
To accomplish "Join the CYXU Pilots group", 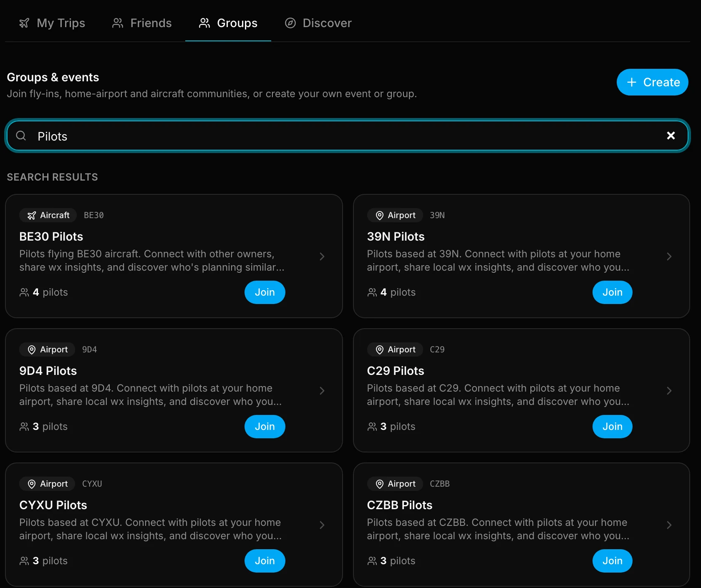I will 265,561.
